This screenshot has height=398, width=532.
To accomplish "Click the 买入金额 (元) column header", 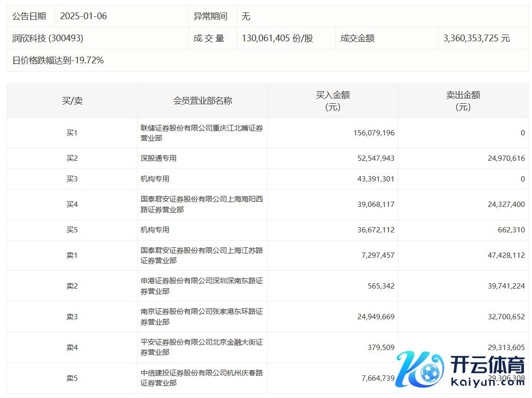I will click(x=332, y=101).
